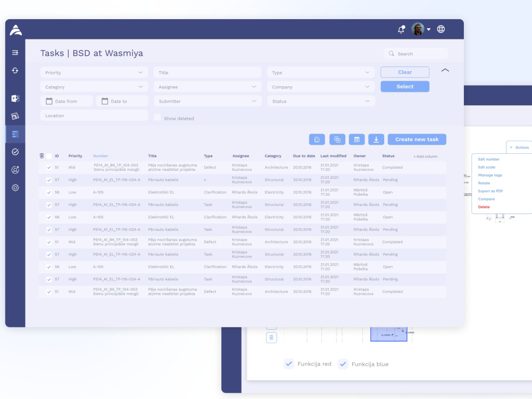Click the Date to field
This screenshot has width=532, height=399.
[x=122, y=101]
